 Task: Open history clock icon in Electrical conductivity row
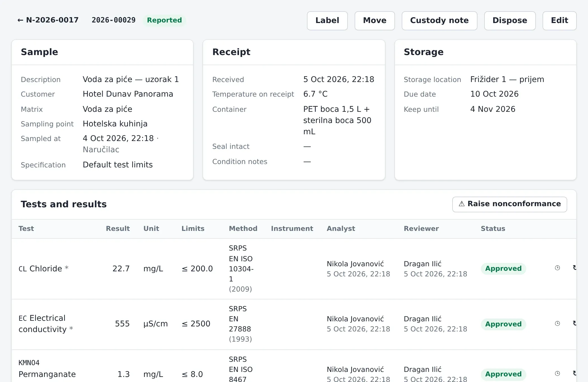pos(557,324)
